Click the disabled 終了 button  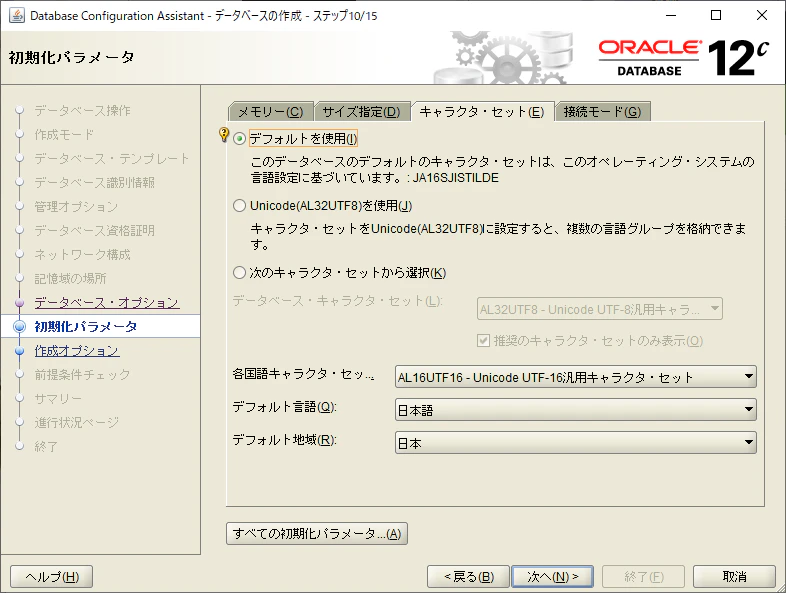coord(644,576)
